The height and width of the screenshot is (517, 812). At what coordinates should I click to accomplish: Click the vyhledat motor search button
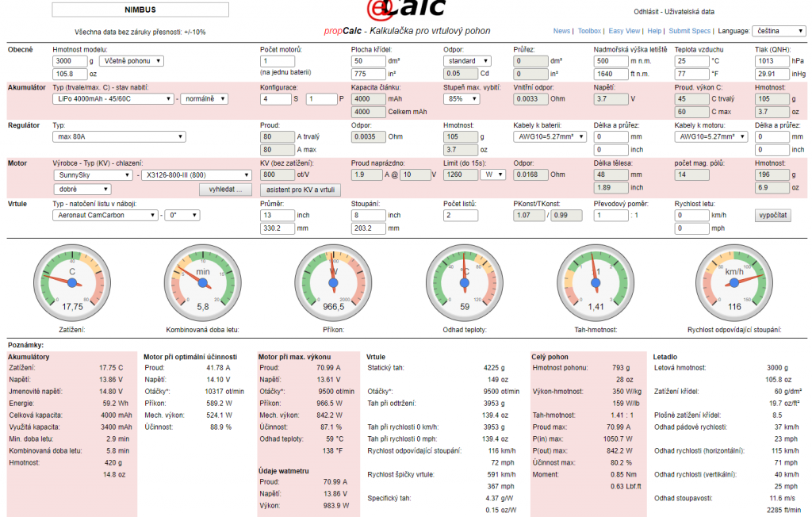226,190
